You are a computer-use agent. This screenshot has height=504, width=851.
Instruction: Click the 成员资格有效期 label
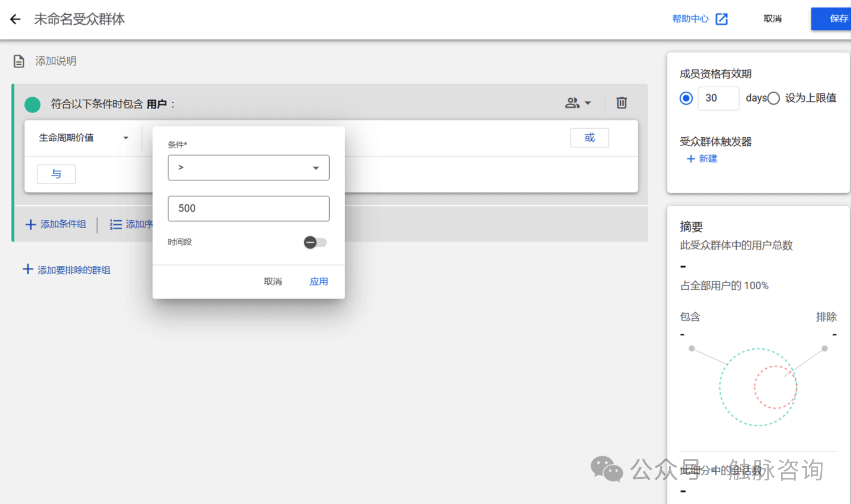715,74
